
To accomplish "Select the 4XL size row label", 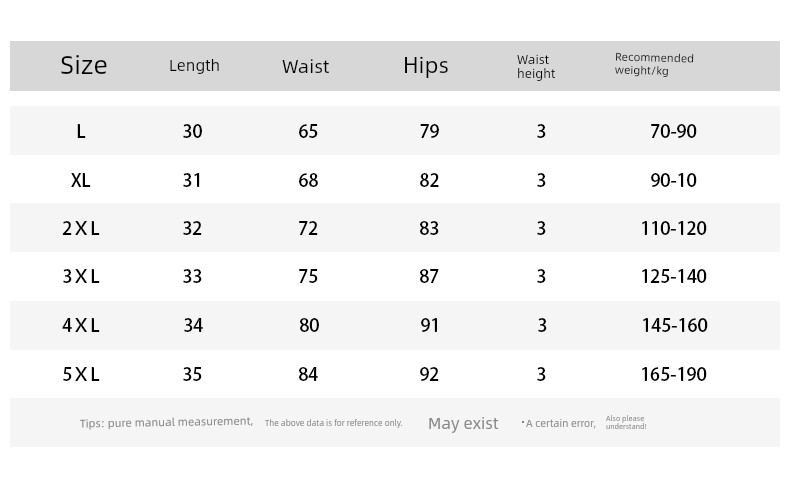I will pyautogui.click(x=81, y=325).
